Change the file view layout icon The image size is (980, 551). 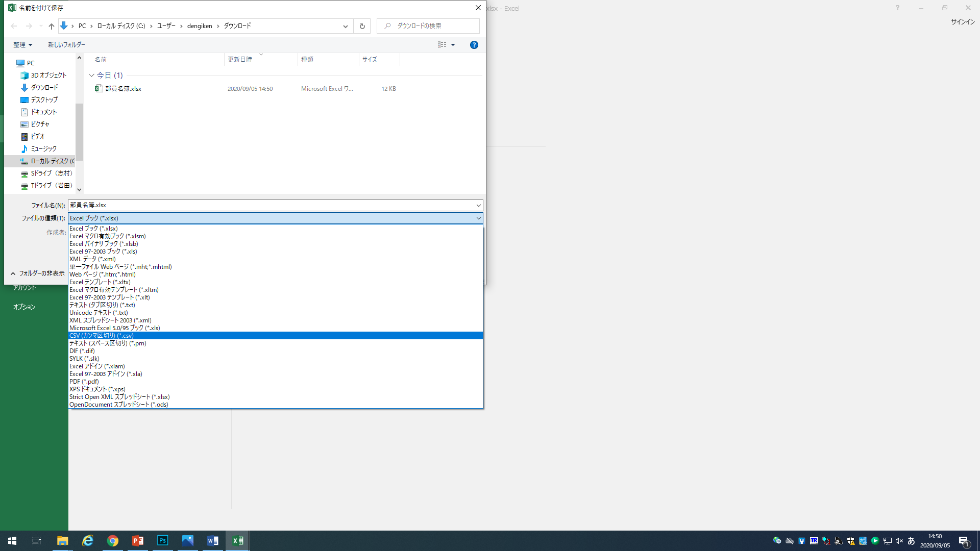(442, 45)
